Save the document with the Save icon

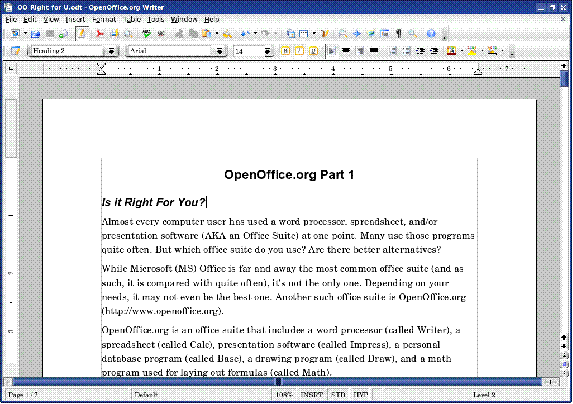coord(50,34)
